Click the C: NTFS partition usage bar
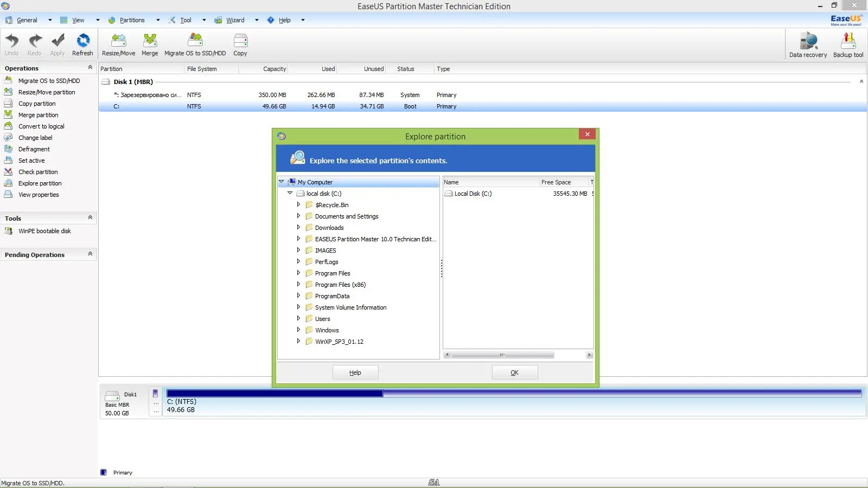Screen dimensions: 868x488 coord(514,393)
